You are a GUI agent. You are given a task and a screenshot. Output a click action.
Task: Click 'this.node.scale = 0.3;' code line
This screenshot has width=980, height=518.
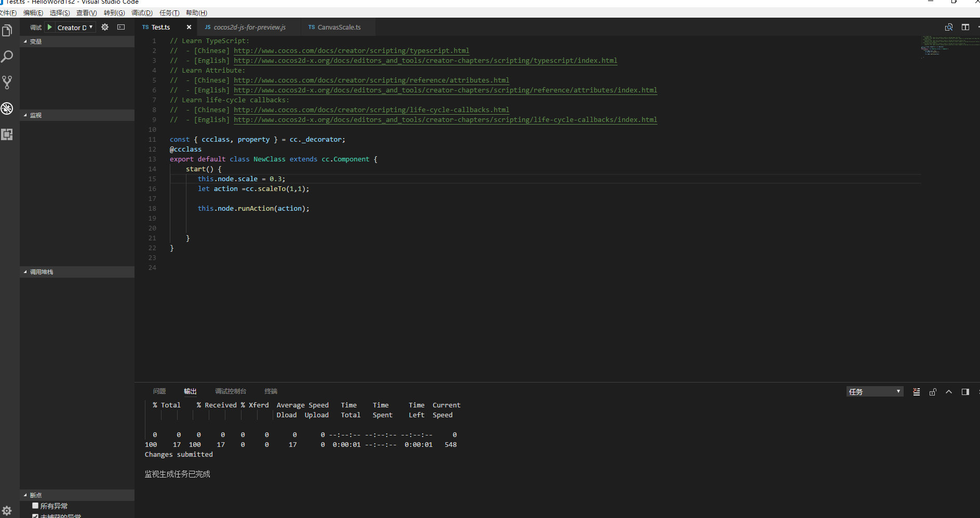coord(241,179)
